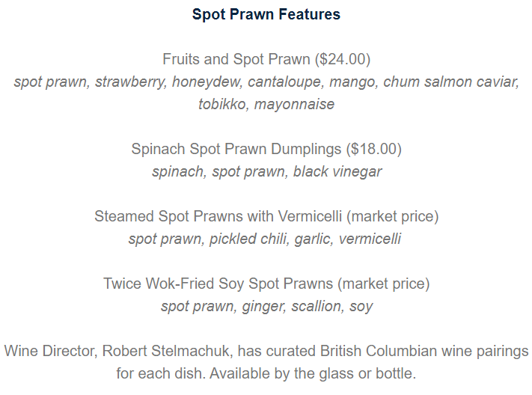Select the Fruits and Spot Prawn title

tap(236, 59)
